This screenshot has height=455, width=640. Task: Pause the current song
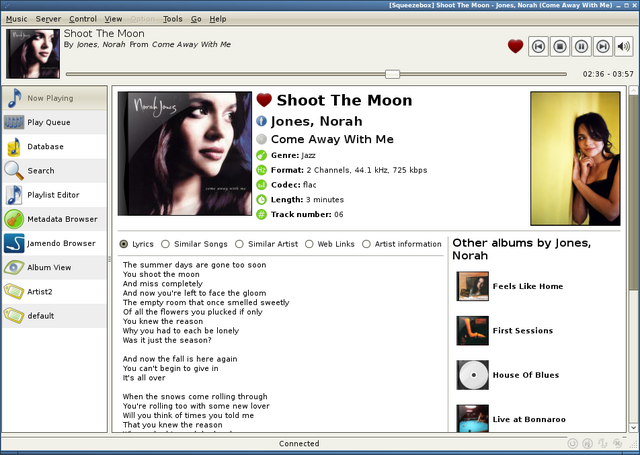tap(582, 47)
